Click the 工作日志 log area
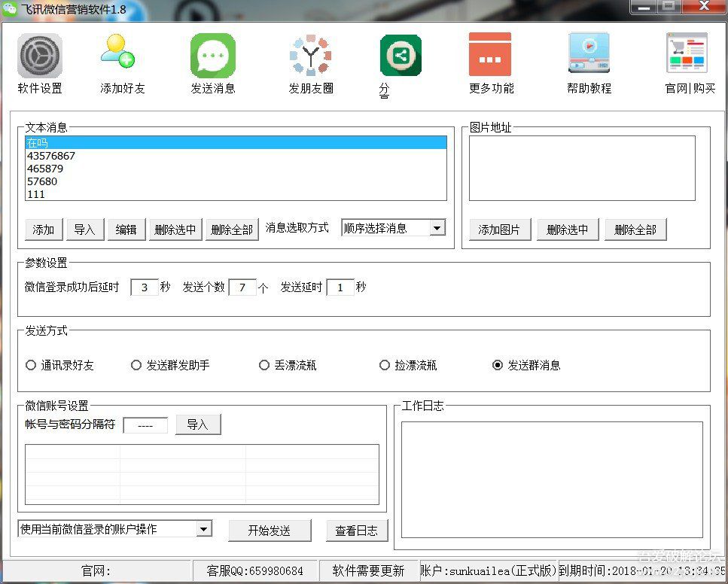Image resolution: width=728 pixels, height=584 pixels. (x=552, y=479)
